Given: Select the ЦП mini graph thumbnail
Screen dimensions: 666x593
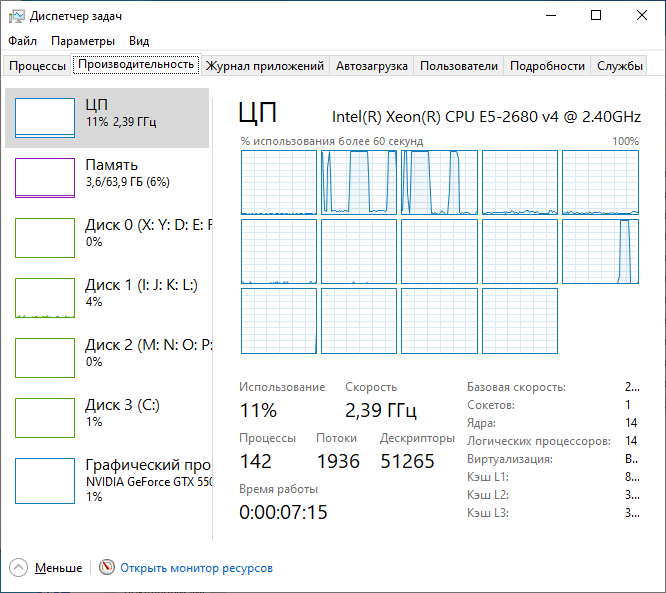Looking at the screenshot, I should (44, 118).
